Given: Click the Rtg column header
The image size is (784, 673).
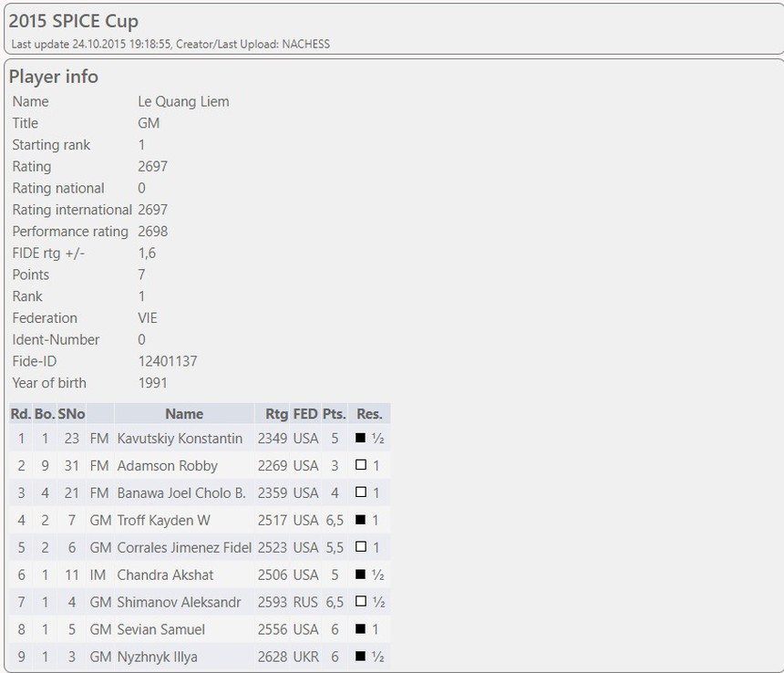Looking at the screenshot, I should point(276,414).
